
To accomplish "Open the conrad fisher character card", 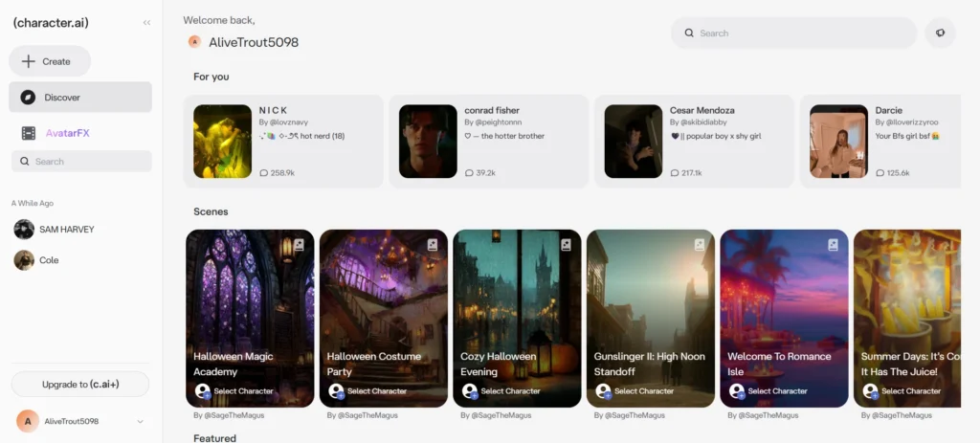I will tap(488, 141).
